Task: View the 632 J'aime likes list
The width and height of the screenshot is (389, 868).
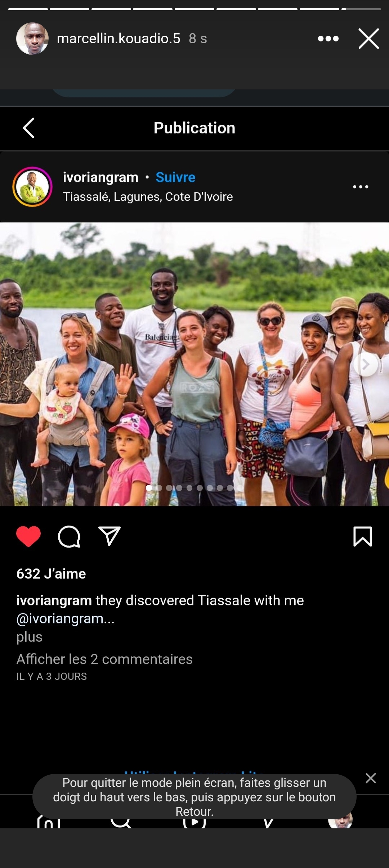Action: tap(51, 574)
